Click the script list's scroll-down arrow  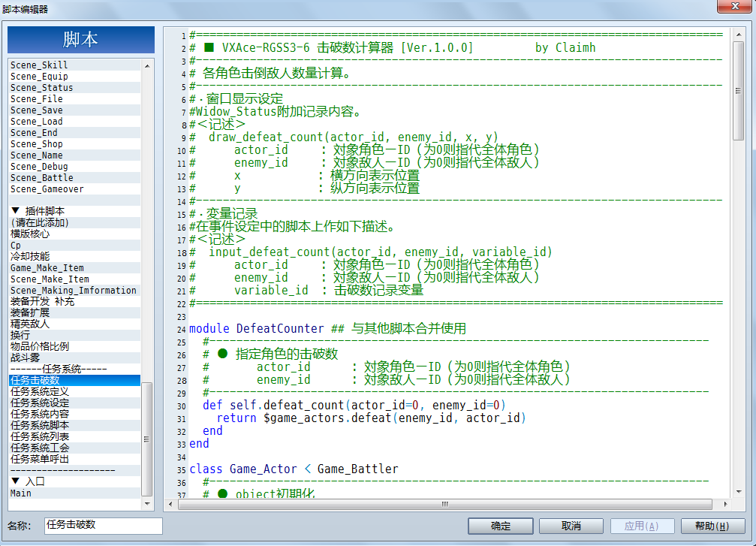[147, 503]
